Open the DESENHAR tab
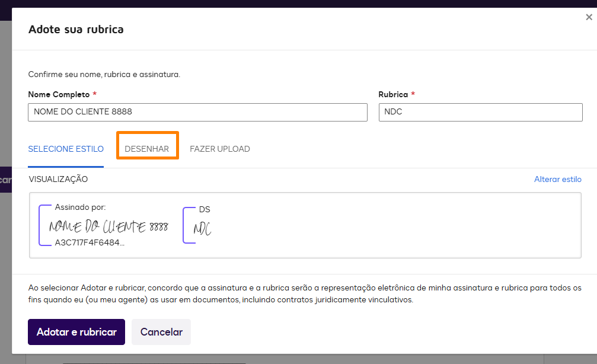 tap(147, 149)
